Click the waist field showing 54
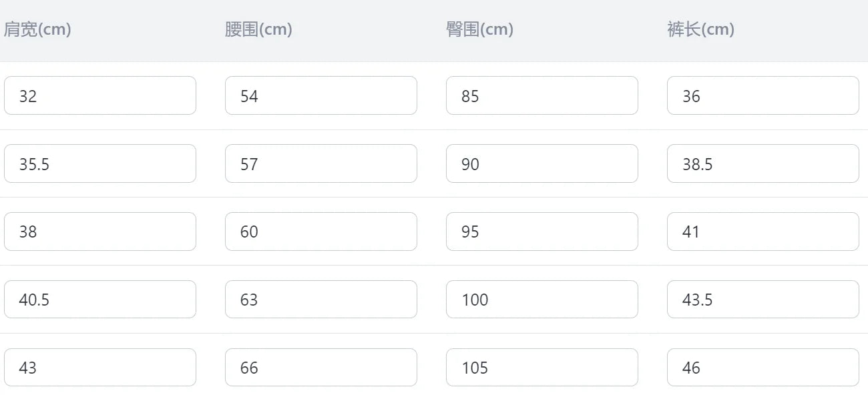 click(321, 95)
